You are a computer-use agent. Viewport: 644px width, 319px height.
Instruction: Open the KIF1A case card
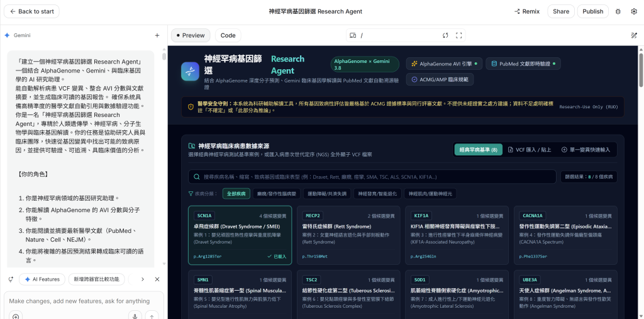(x=457, y=235)
